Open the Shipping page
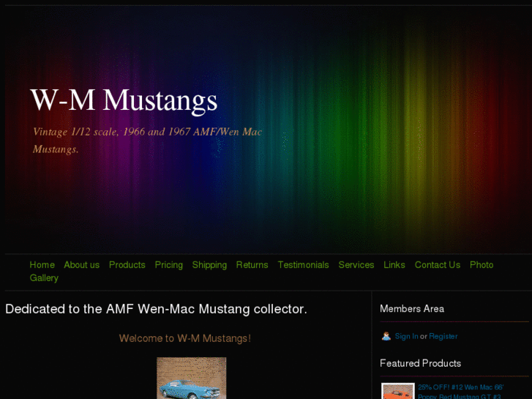The width and height of the screenshot is (532, 399). coord(210,265)
